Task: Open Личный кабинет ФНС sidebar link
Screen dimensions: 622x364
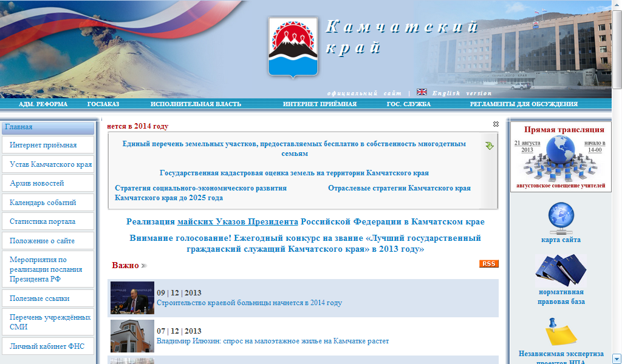Action: [48, 346]
